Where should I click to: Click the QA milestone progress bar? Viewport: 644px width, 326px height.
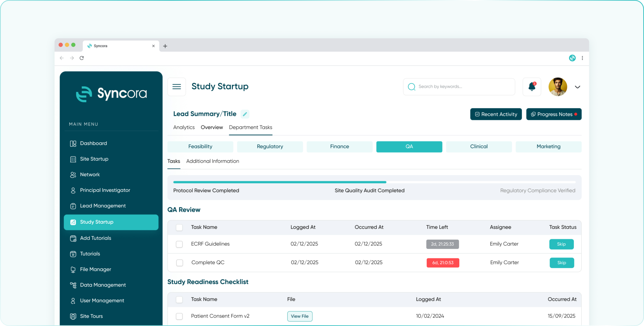pyautogui.click(x=374, y=182)
